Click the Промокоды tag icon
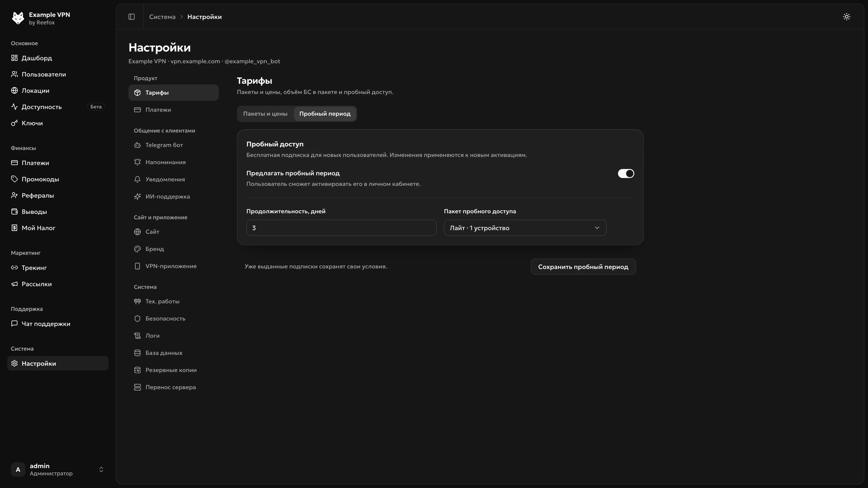 click(x=14, y=179)
